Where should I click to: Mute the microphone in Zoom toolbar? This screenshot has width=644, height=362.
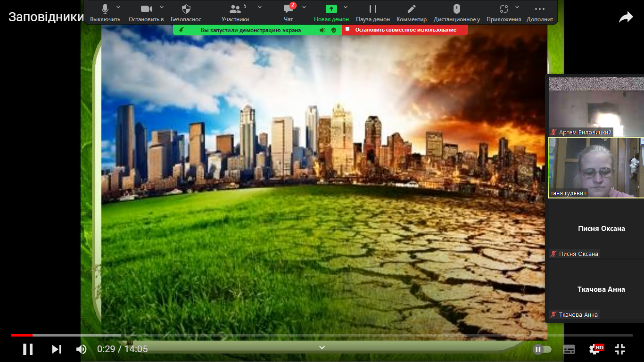coord(105,9)
